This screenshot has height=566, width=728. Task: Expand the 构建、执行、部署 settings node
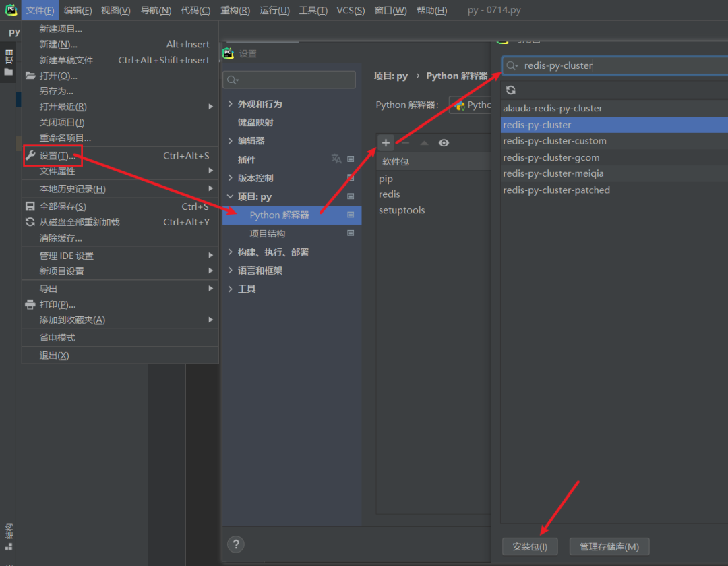(x=231, y=252)
